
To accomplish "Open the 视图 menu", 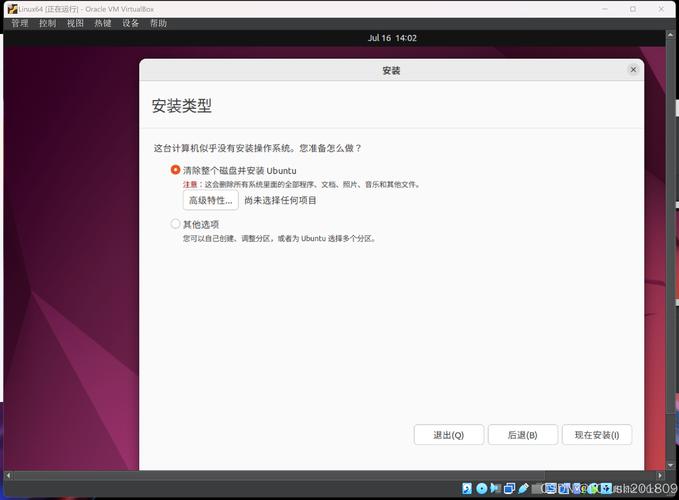I will pyautogui.click(x=75, y=23).
